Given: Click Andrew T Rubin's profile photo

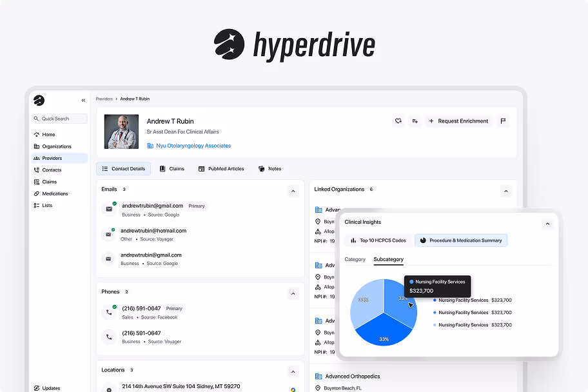Looking at the screenshot, I should click(x=121, y=132).
